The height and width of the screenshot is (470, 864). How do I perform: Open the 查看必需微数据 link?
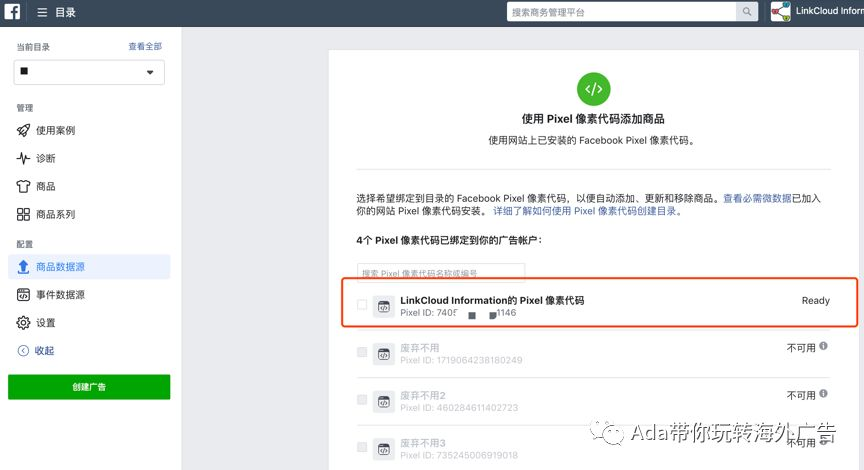click(x=757, y=198)
